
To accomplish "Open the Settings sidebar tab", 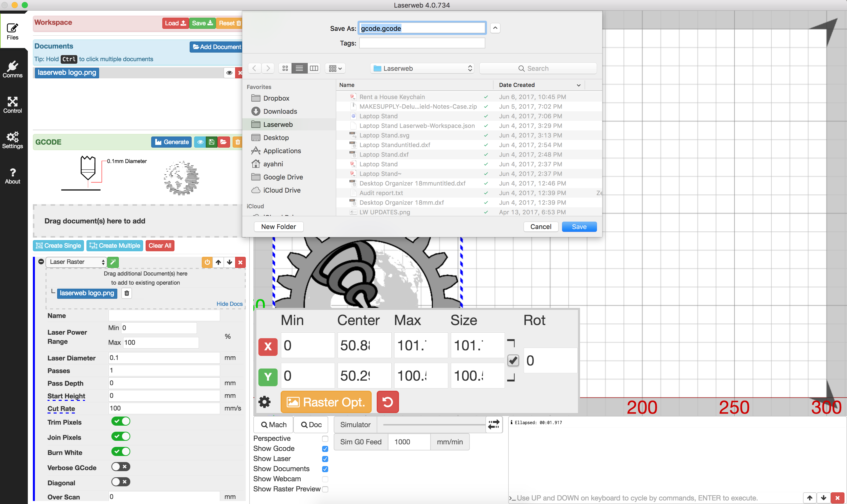I will [13, 140].
